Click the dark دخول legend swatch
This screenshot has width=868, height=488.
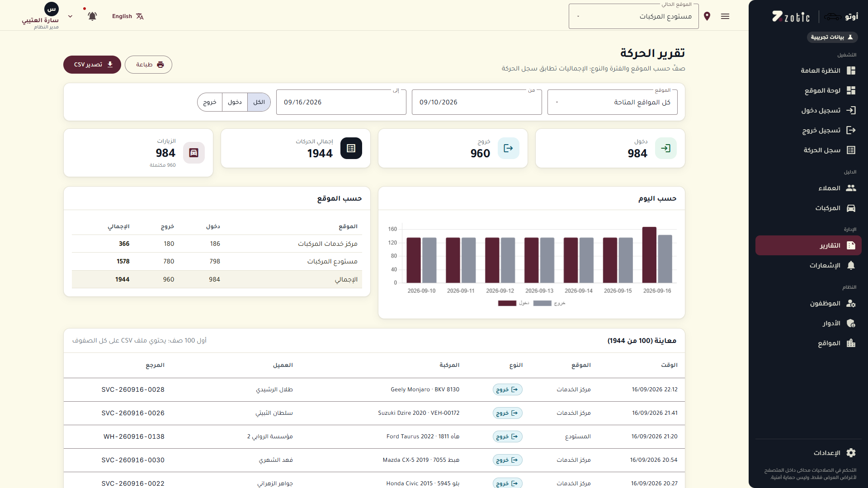(507, 303)
